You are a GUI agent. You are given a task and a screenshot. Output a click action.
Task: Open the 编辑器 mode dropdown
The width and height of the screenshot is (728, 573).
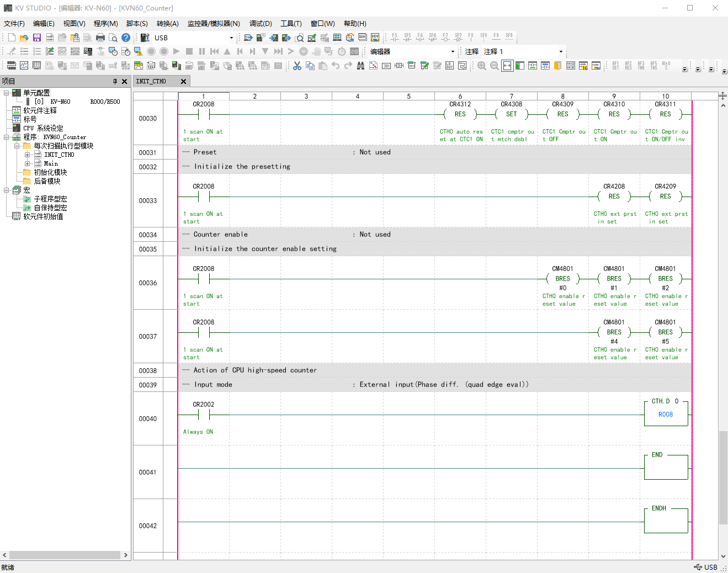click(453, 51)
